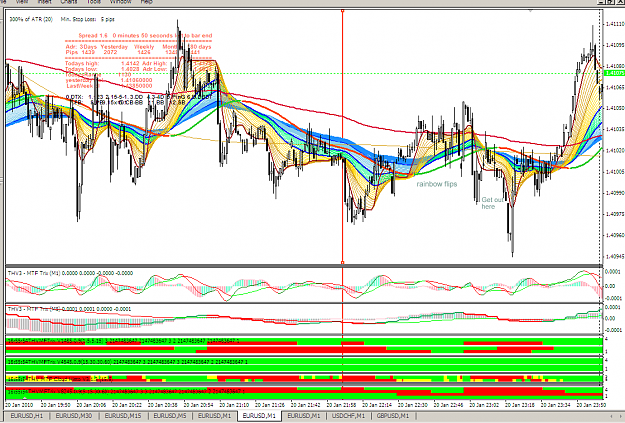Screen dimensions: 625x423
Task: Select the red vertical line bottom handle
Action: click(342, 263)
